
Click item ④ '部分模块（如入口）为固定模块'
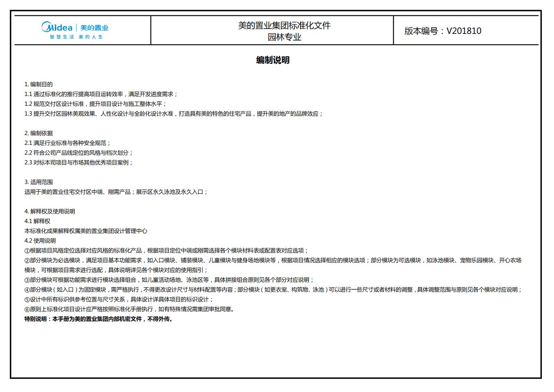pyautogui.click(x=273, y=289)
